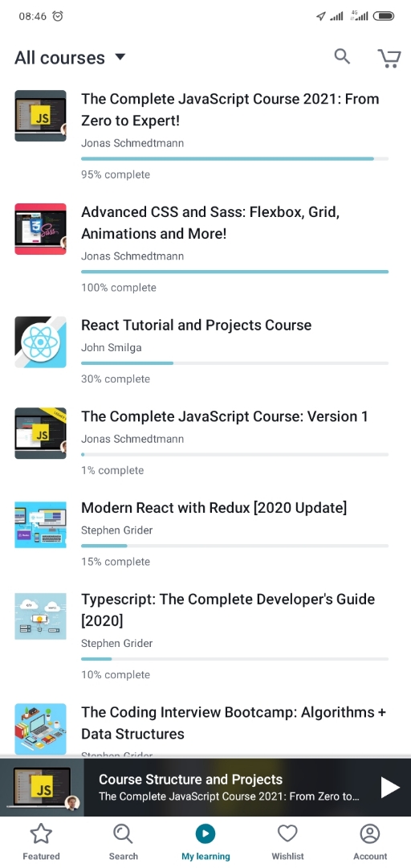Open the search magnifier in top bar
Screen dimensions: 411x868
(343, 56)
